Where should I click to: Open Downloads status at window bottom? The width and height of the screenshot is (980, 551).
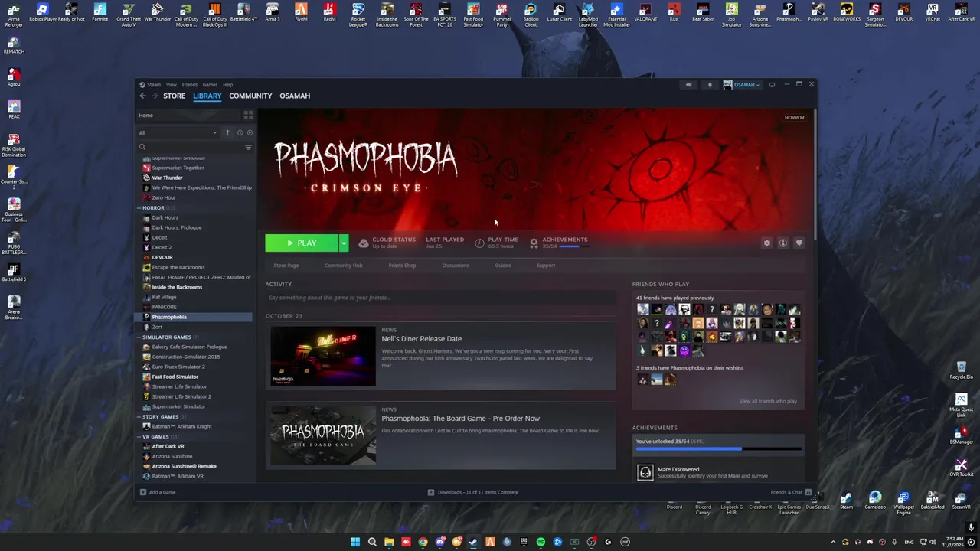pos(473,492)
